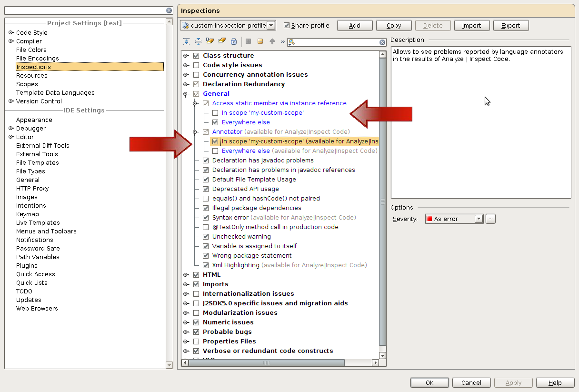Select the Collapse All icon on the toolbar
The height and width of the screenshot is (392, 579).
click(198, 41)
